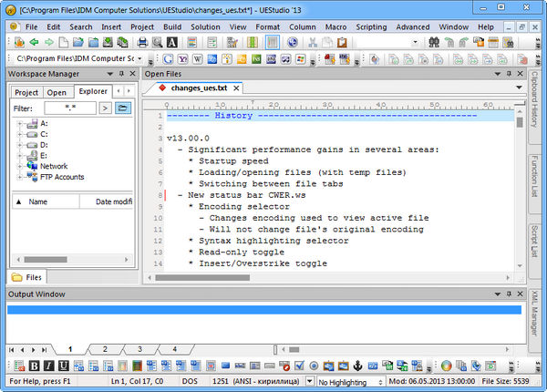Image resolution: width=547 pixels, height=392 pixels.
Task: Click the Yahoo search toolbar icon
Action: click(184, 59)
